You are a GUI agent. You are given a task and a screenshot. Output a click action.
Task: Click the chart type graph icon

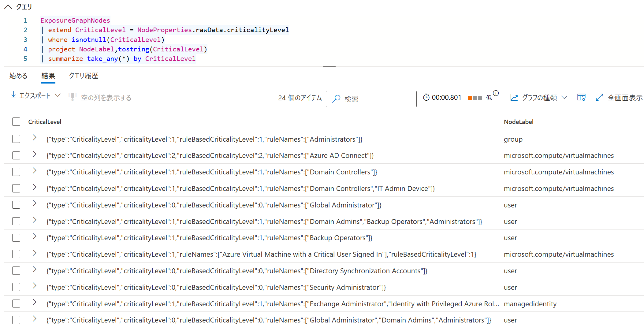[514, 97]
